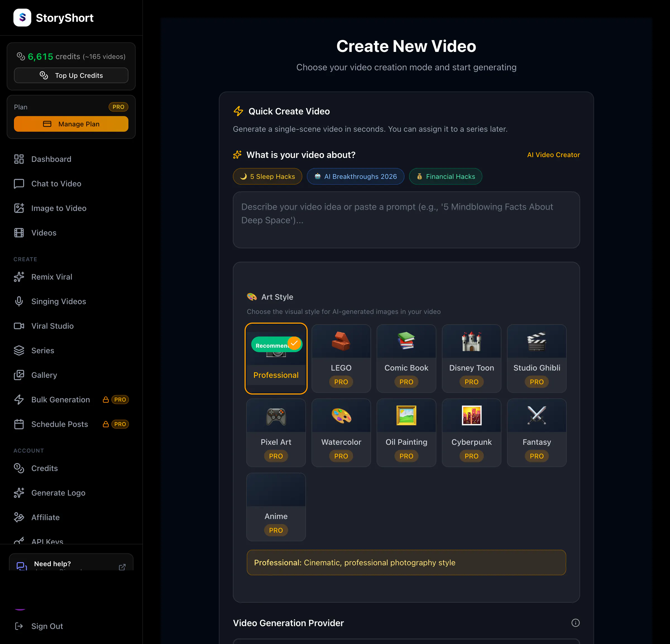Click the Viral Studio camera icon
This screenshot has height=644, width=670.
tap(19, 326)
